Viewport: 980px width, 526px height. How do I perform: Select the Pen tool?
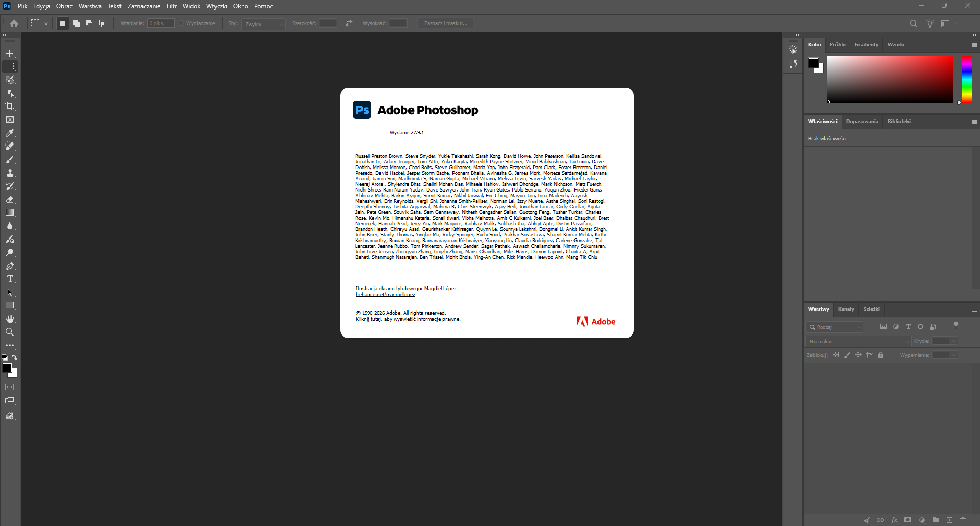(10, 266)
